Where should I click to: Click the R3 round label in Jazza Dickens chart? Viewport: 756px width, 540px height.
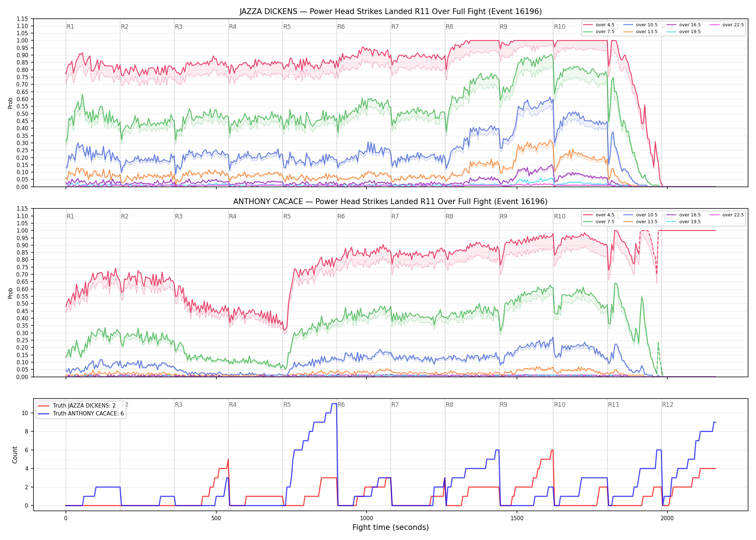[x=179, y=27]
